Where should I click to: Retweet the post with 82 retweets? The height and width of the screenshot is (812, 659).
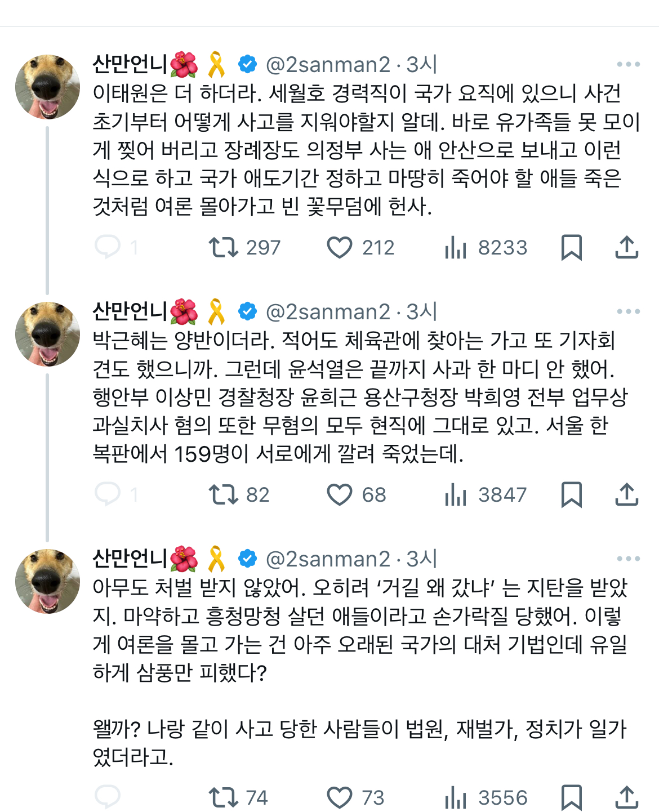tap(224, 494)
